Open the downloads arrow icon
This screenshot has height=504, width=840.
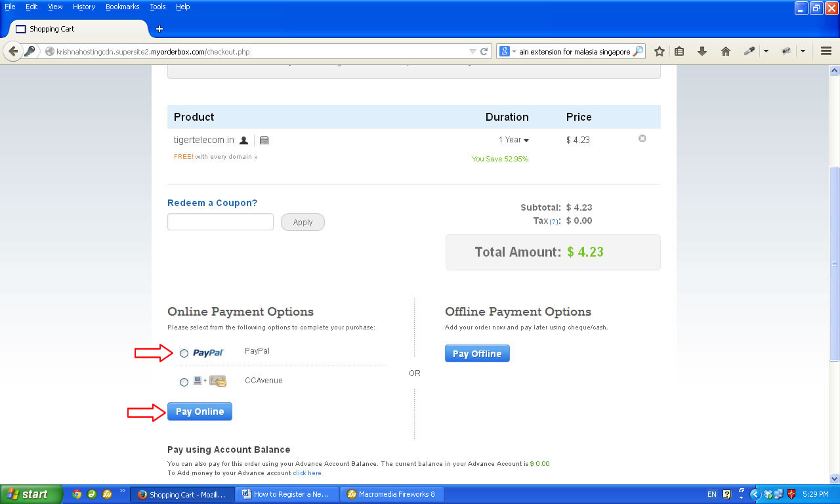(x=702, y=51)
